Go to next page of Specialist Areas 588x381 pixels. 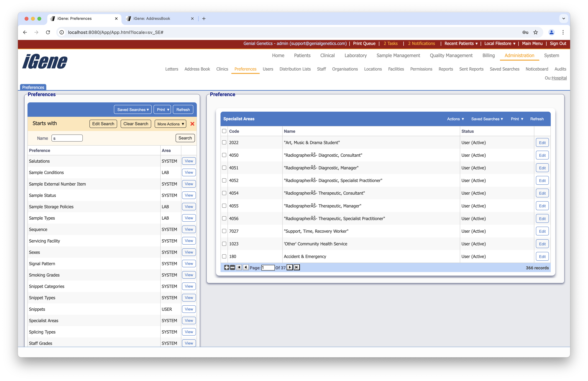290,267
